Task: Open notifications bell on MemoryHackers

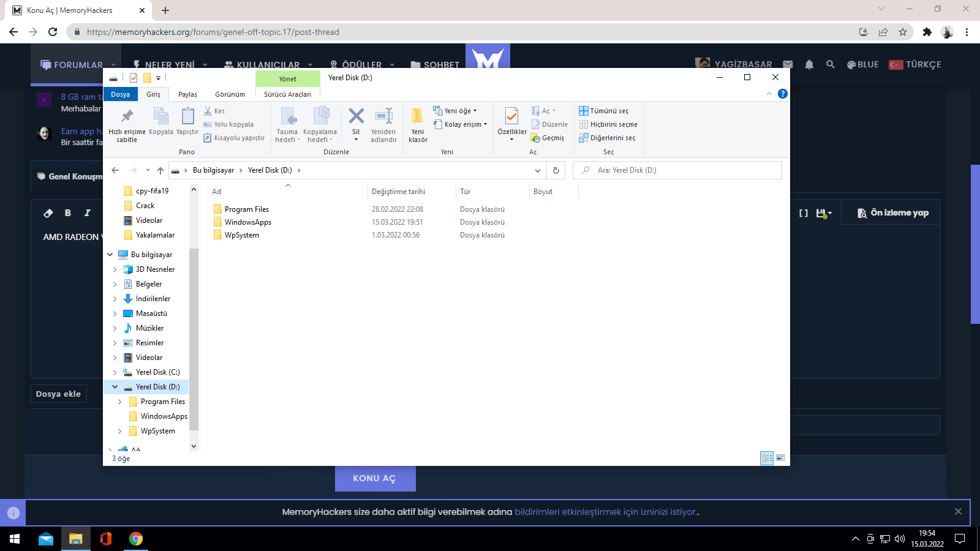Action: (x=809, y=64)
